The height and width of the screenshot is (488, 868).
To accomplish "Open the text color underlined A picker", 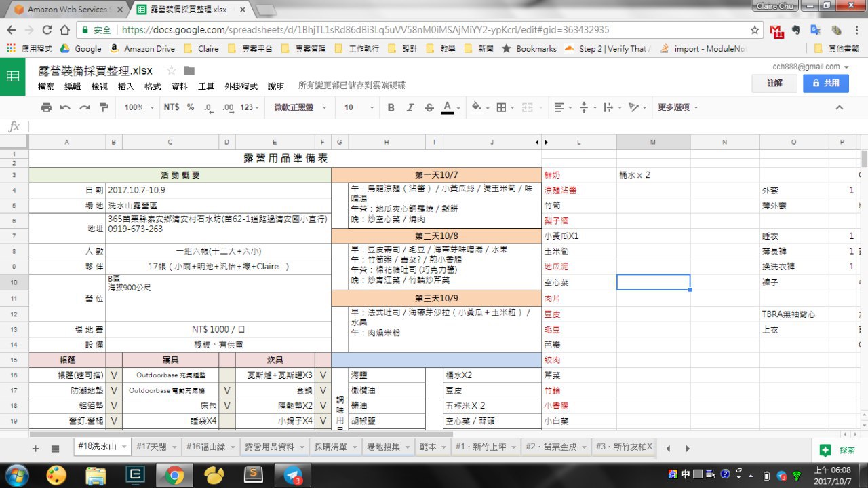I will [x=447, y=107].
